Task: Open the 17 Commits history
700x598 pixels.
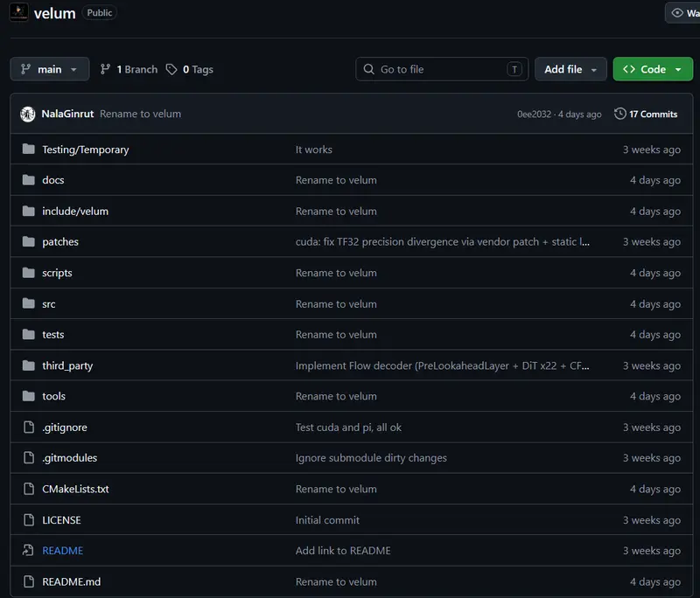Action: pyautogui.click(x=646, y=115)
